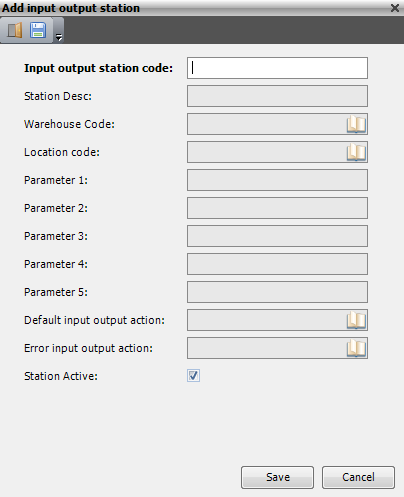Click the floppy disk save icon
This screenshot has height=497, width=404.
coord(38,30)
